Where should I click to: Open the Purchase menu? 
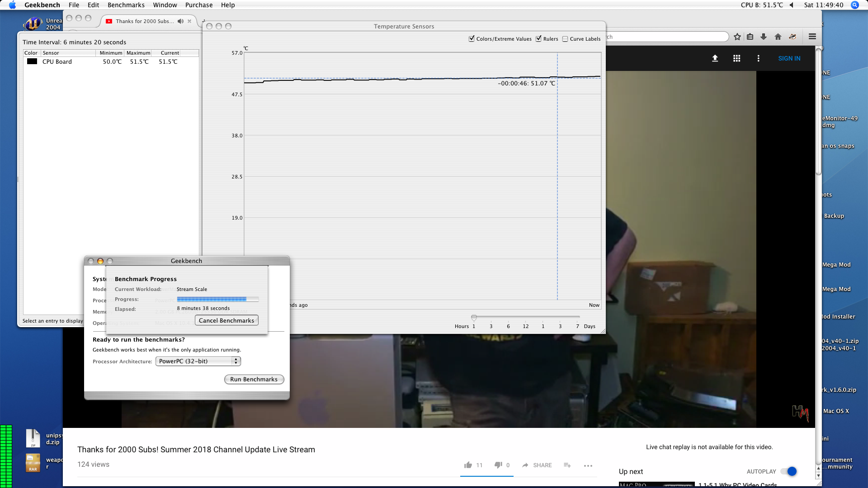(199, 5)
